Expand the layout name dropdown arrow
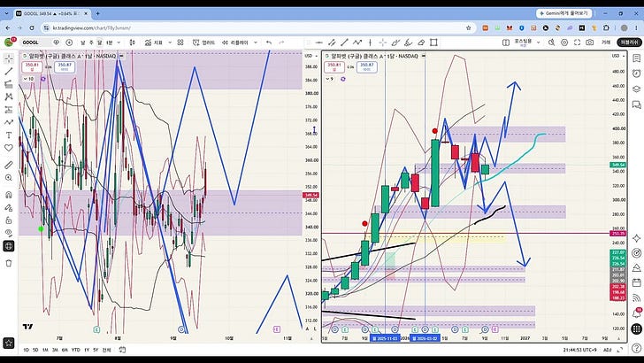The width and height of the screenshot is (644, 363). [538, 42]
